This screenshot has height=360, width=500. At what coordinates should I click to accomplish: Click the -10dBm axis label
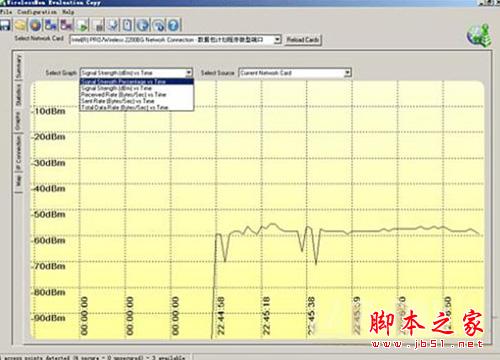[x=49, y=111]
